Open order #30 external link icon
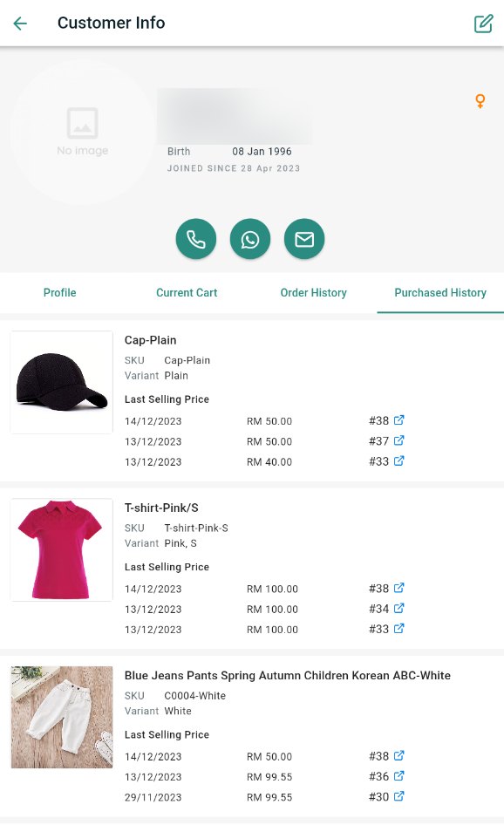This screenshot has height=825, width=504. [x=398, y=796]
